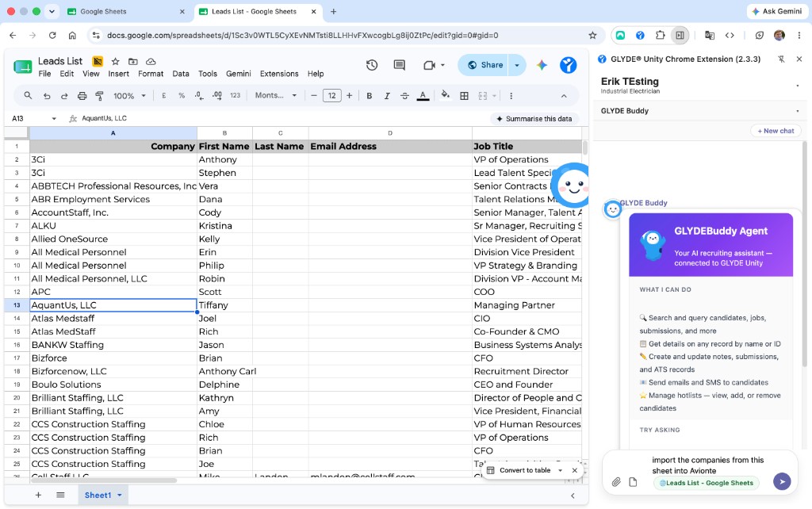Send the message in GLYDE Buddy chat

point(782,481)
